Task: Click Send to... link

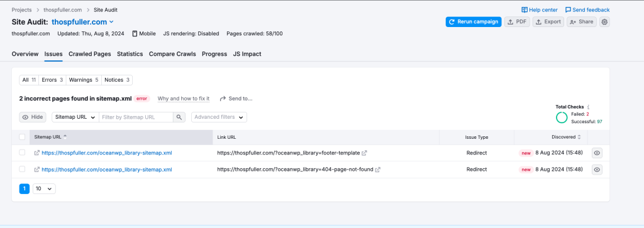Action: coord(236,99)
